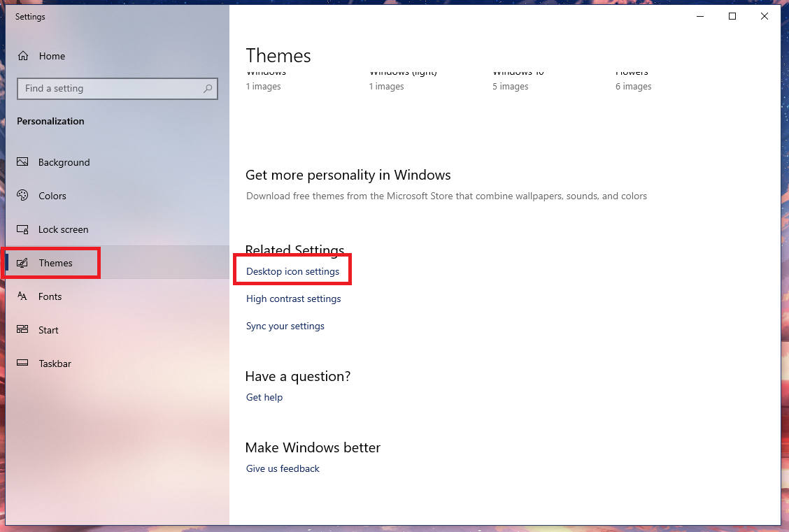Select the Themes sidebar entry

pos(118,262)
